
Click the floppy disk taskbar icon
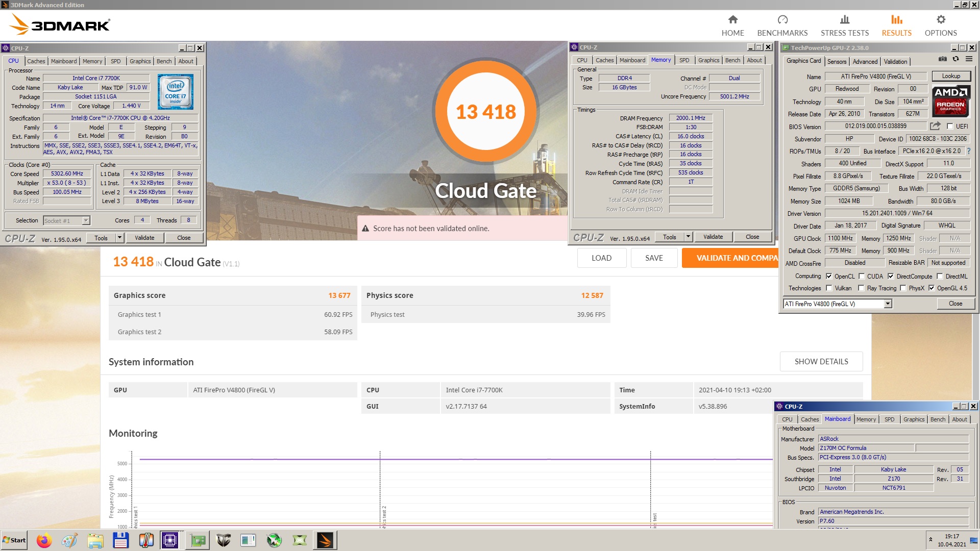(x=121, y=540)
